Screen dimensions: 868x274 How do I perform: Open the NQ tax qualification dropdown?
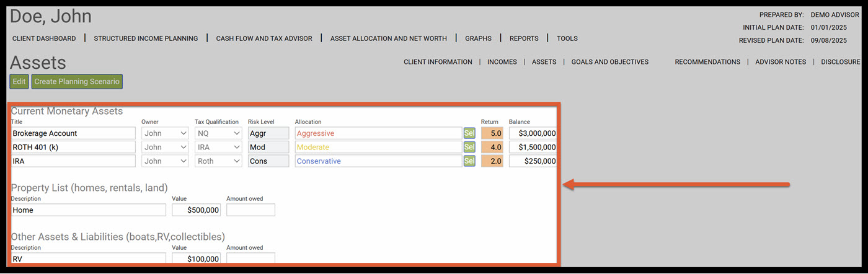tap(218, 133)
